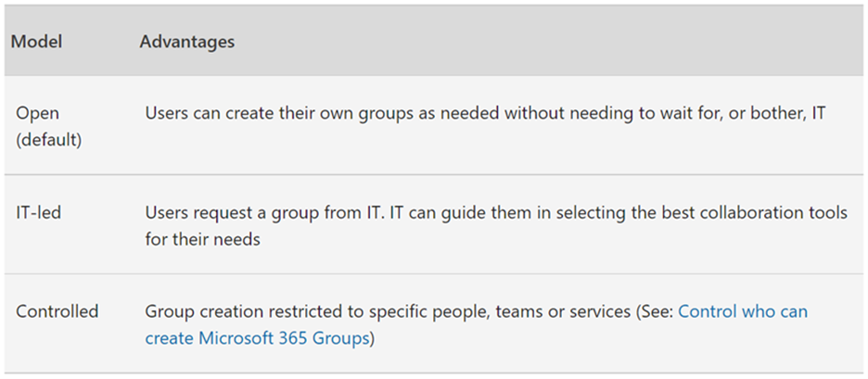Click the IT-led advantages description text
Viewport: 868px width, 379px height.
click(496, 226)
